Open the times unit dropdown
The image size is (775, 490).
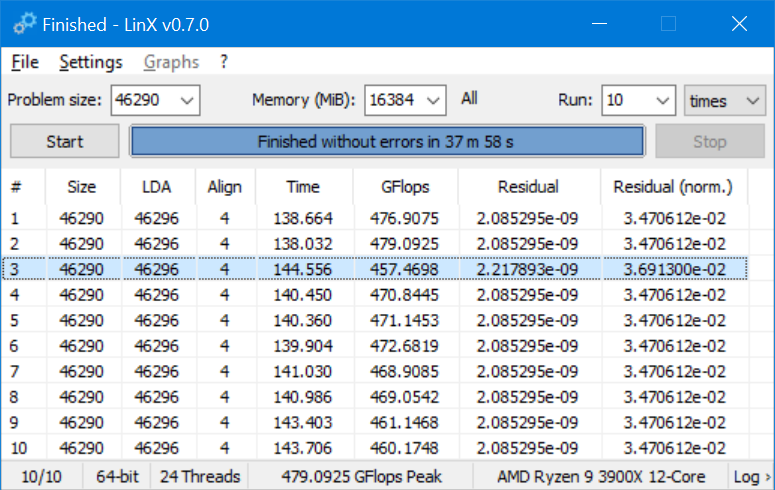(725, 100)
